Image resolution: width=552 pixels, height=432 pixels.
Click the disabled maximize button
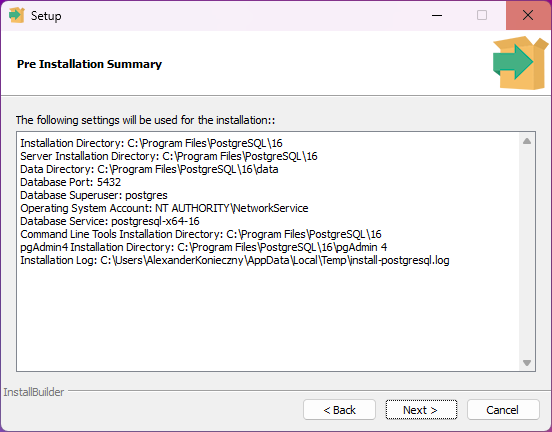(482, 15)
